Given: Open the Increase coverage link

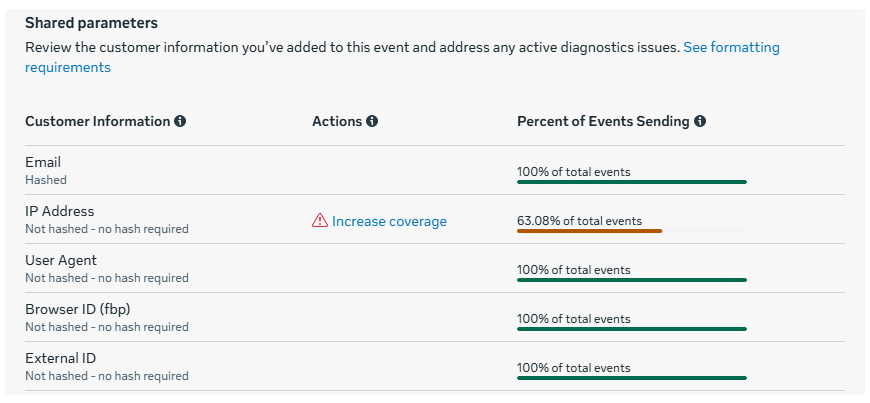Looking at the screenshot, I should [389, 221].
